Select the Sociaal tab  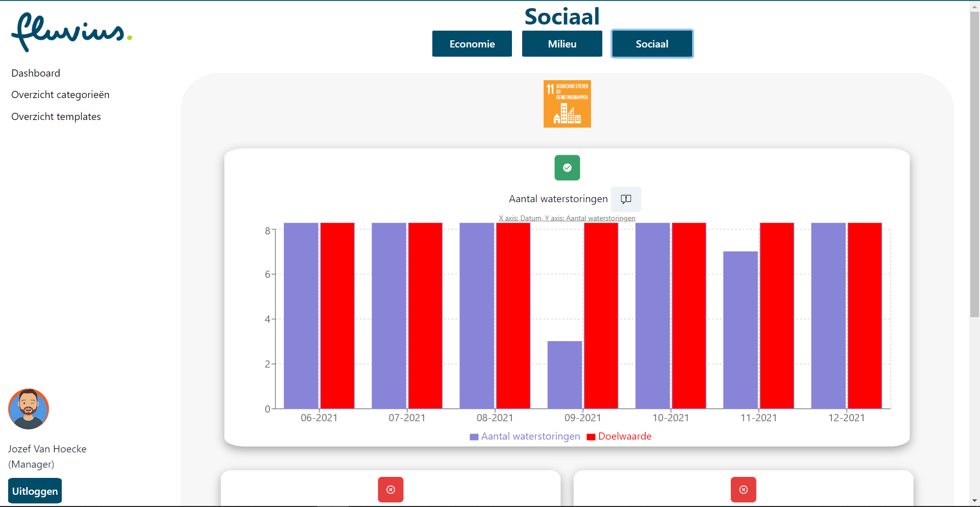[x=652, y=43]
